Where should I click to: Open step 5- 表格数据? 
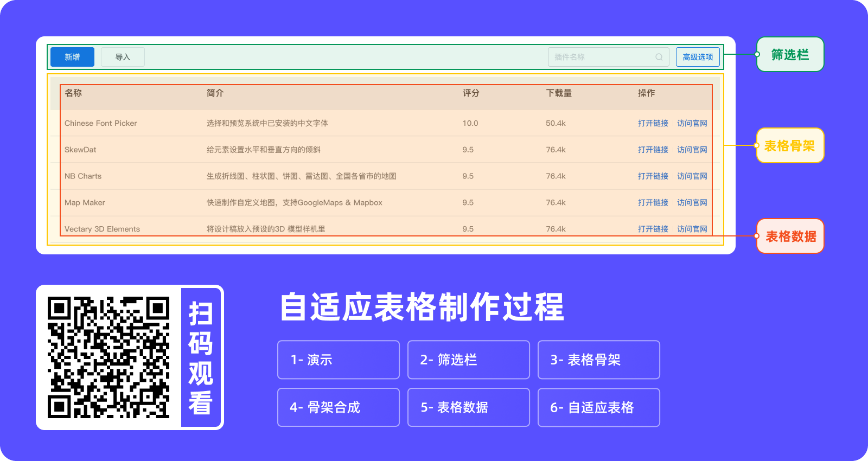[469, 407]
